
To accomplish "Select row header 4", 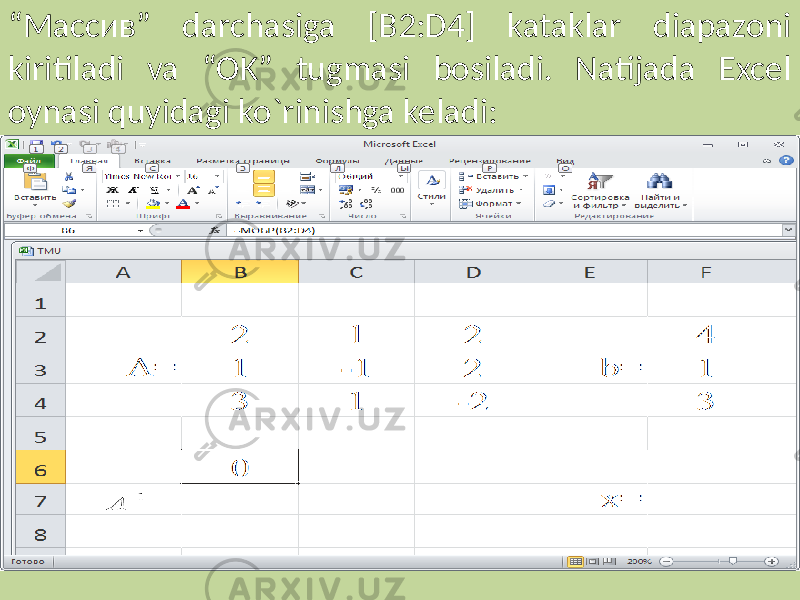I will [x=41, y=401].
